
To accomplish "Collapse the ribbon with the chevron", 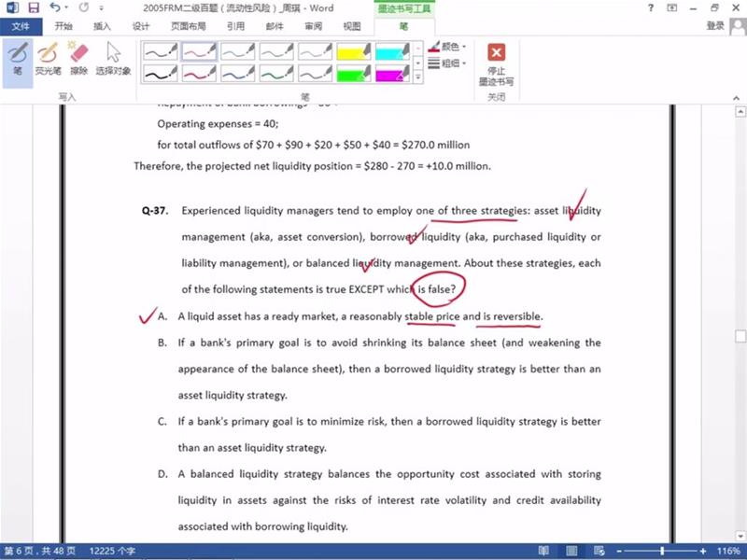I will click(736, 98).
